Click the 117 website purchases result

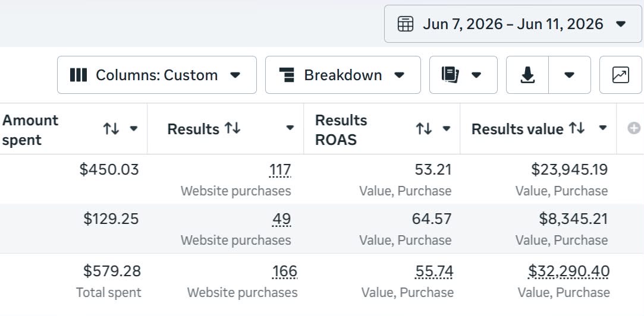(x=280, y=170)
